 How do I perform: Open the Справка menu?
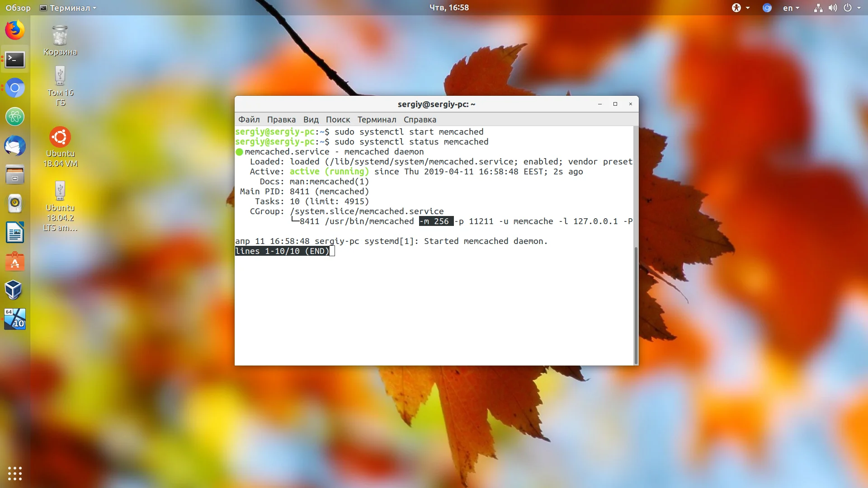click(x=420, y=119)
